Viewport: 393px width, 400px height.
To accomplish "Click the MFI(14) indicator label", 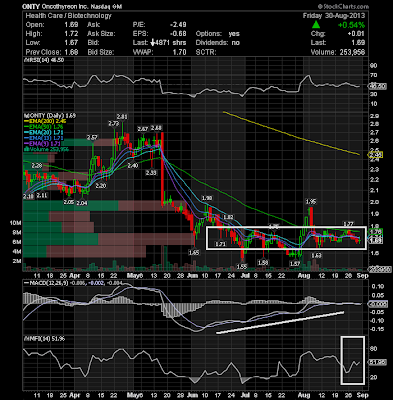I will click(44, 339).
